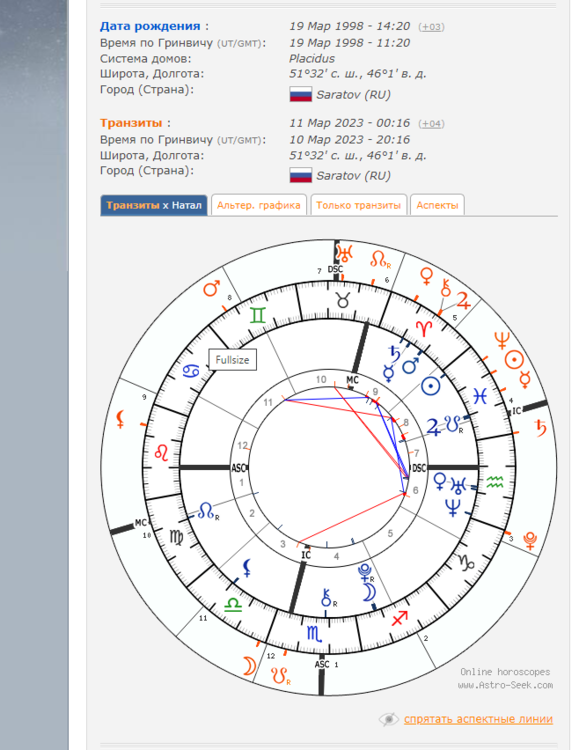This screenshot has width=579, height=750.
Task: Click the спрятать аспектные линии link
Action: click(478, 719)
